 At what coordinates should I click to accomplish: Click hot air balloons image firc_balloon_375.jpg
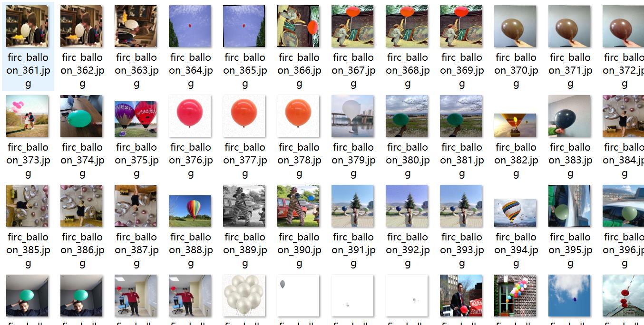(136, 116)
